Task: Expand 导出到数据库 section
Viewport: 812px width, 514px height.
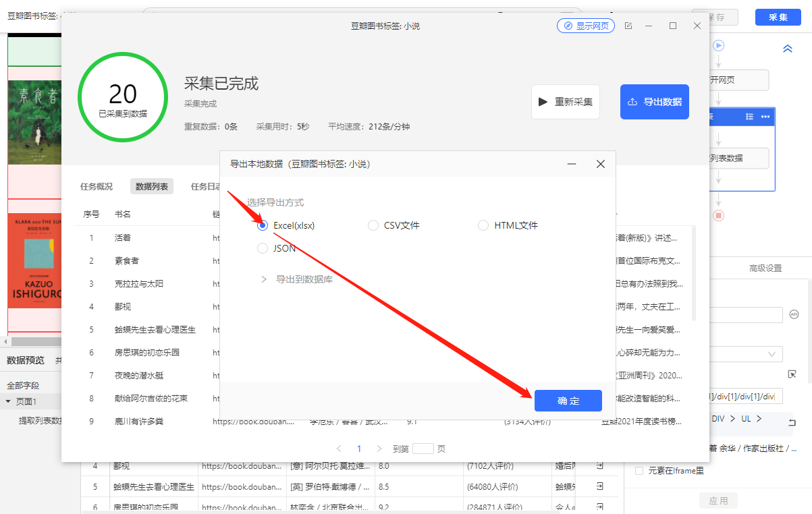Action: tap(264, 279)
